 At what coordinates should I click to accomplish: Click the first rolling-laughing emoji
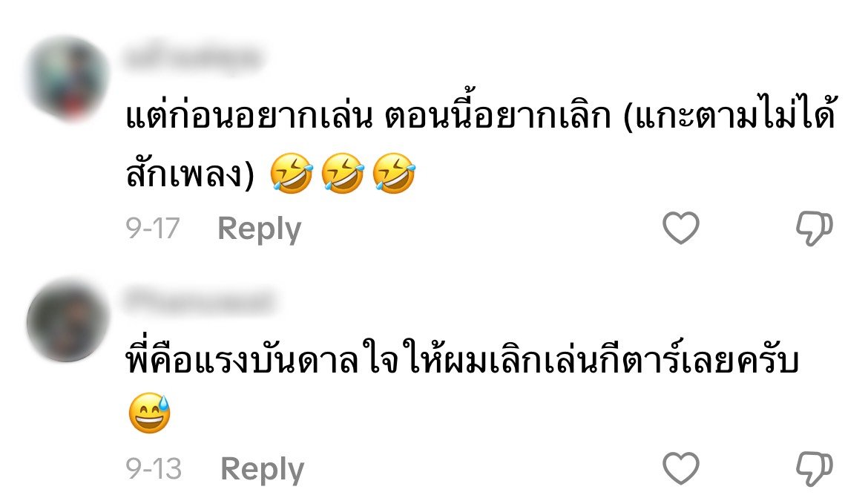point(291,173)
